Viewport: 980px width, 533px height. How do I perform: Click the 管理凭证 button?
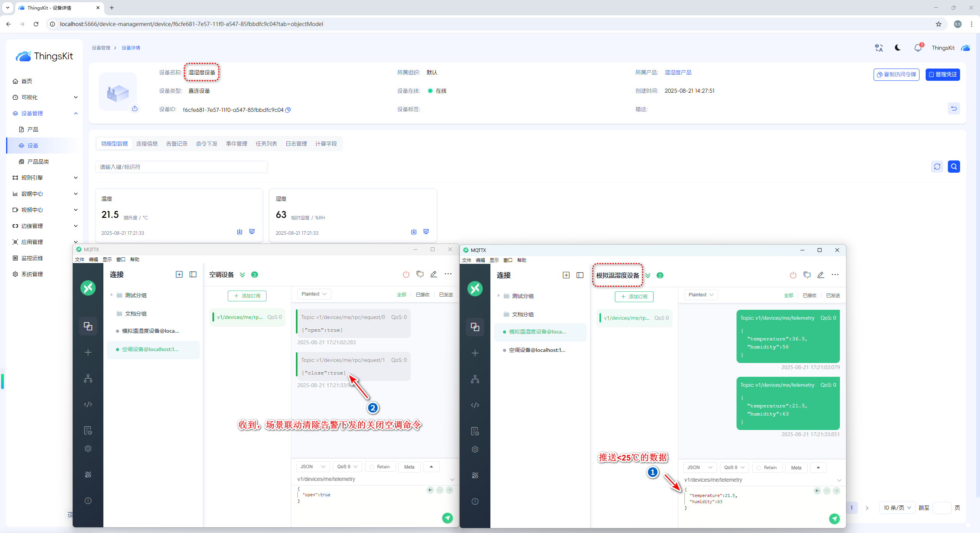click(942, 74)
